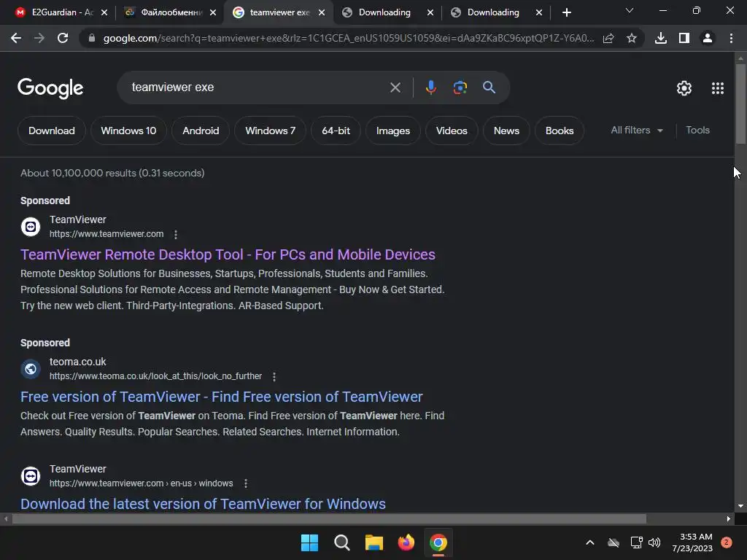Filter results by Windows 10 chip
This screenshot has height=560, width=747.
point(128,131)
